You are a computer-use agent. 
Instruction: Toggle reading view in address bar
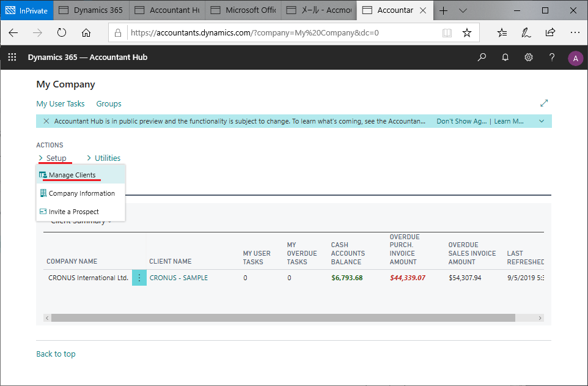point(447,32)
